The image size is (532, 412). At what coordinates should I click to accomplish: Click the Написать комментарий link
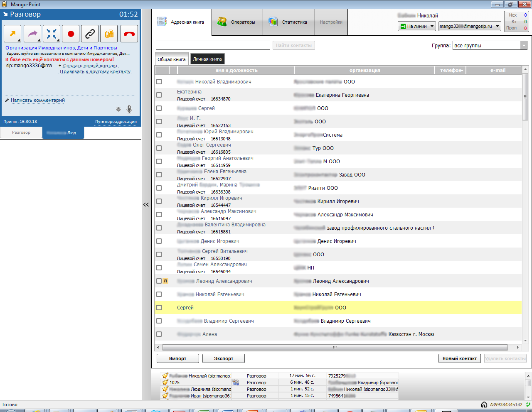(x=38, y=100)
